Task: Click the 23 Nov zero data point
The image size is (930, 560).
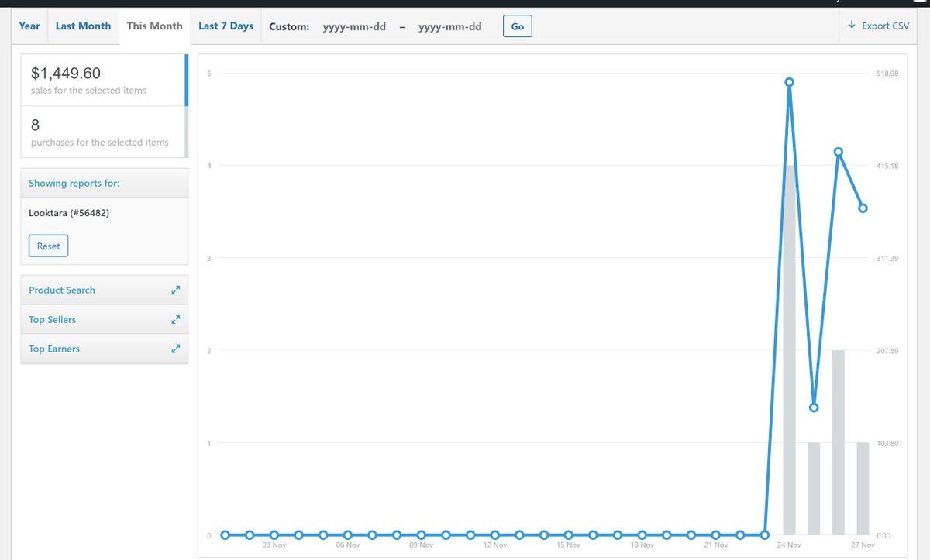Action: [765, 534]
